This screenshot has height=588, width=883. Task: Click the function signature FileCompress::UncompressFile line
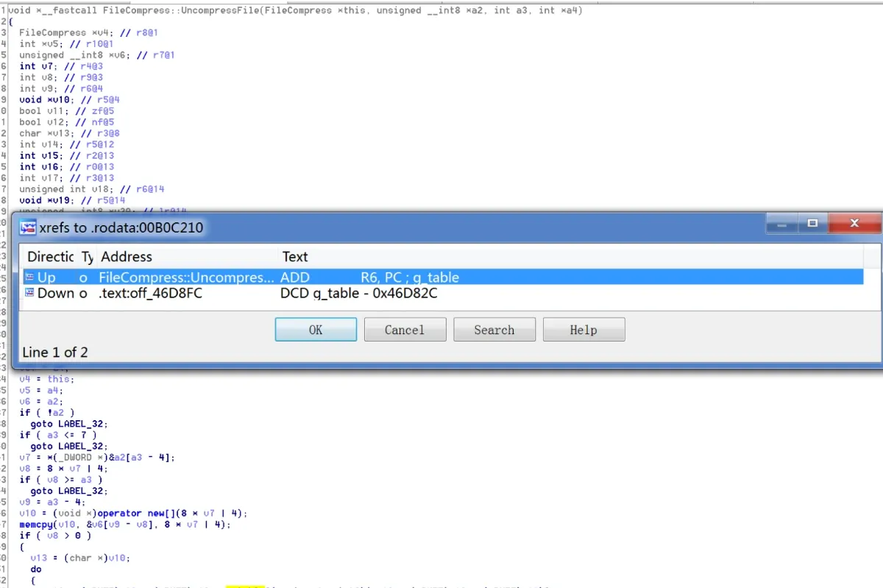click(x=296, y=10)
